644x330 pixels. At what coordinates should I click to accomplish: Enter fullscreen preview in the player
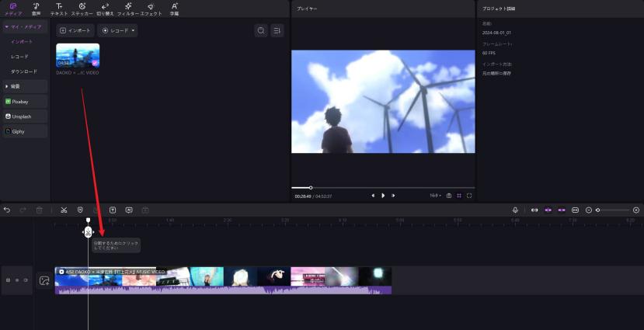(x=469, y=196)
